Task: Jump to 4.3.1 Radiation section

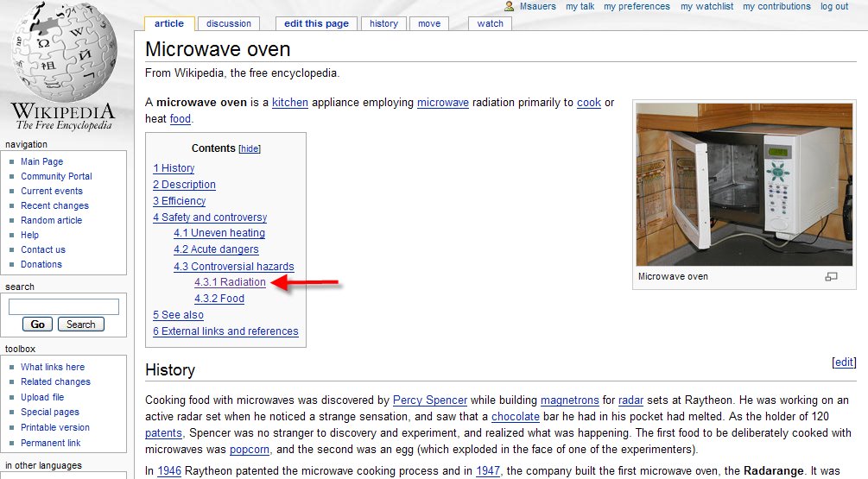Action: [230, 282]
